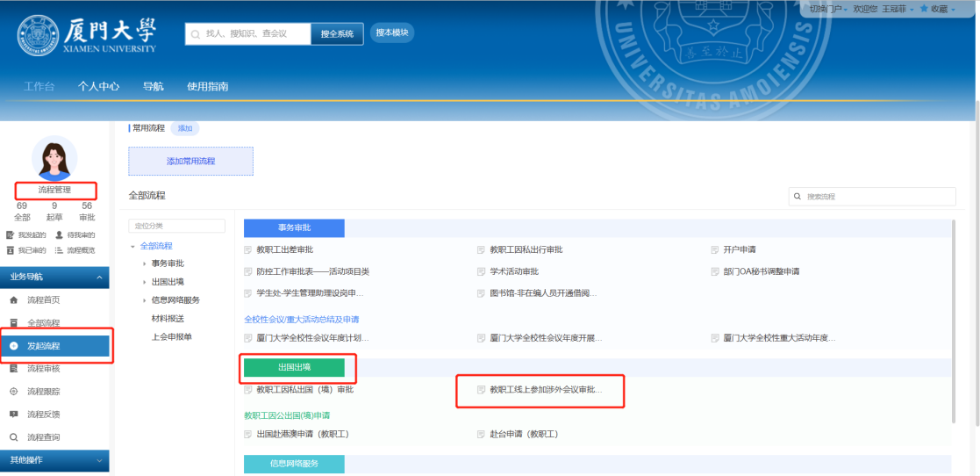The image size is (980, 476).
Task: Click the 收藏 star icon at top right
Action: pos(923,9)
